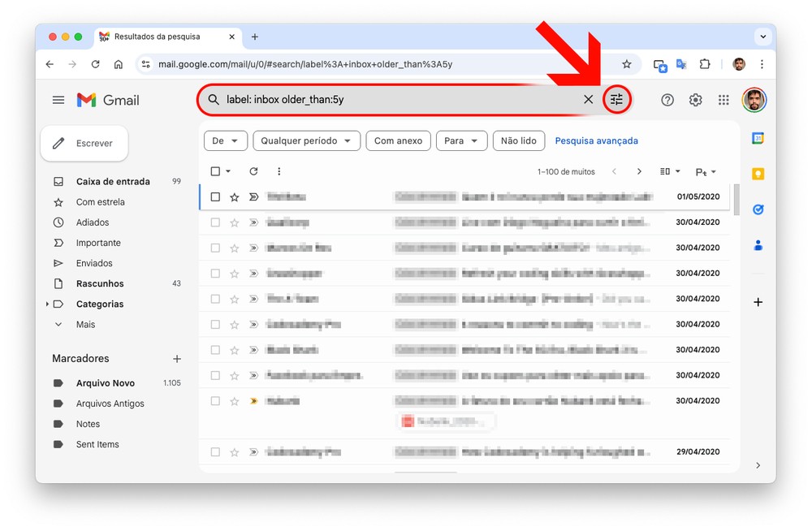Expand select-all dropdown arrow
The image size is (812, 531).
[x=228, y=171]
